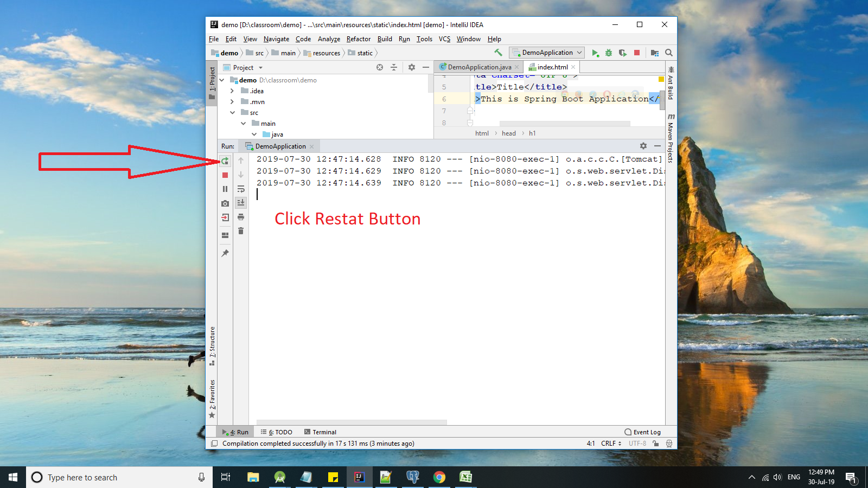Collapse the main folder
868x488 pixels.
click(x=243, y=124)
